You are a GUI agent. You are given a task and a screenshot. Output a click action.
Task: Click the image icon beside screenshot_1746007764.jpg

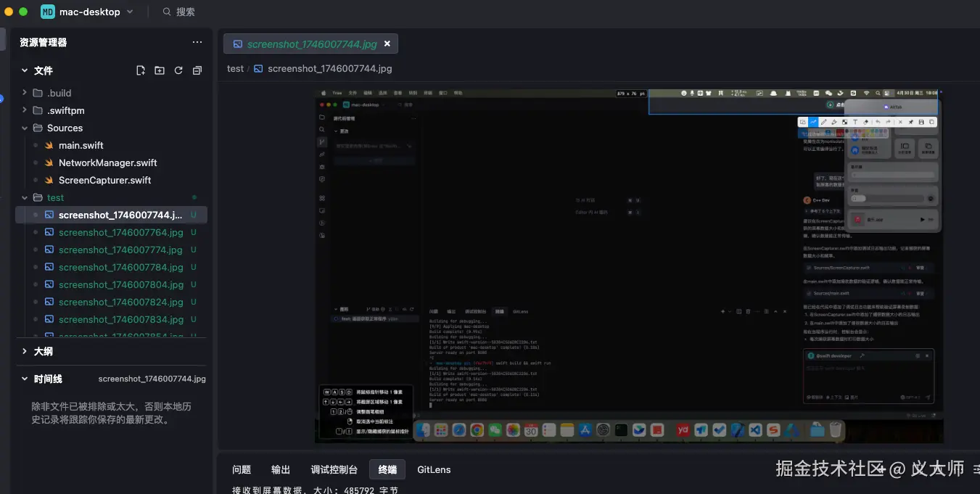tap(49, 232)
